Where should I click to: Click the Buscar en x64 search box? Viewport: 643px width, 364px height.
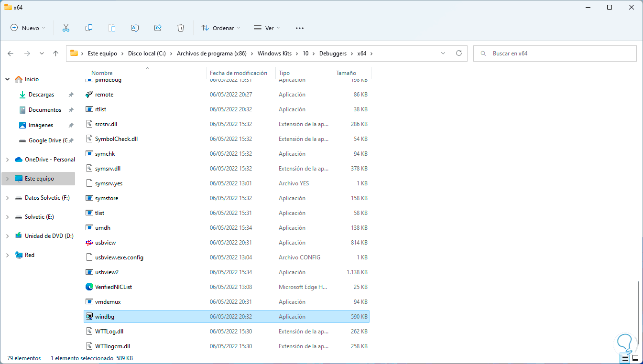point(555,54)
